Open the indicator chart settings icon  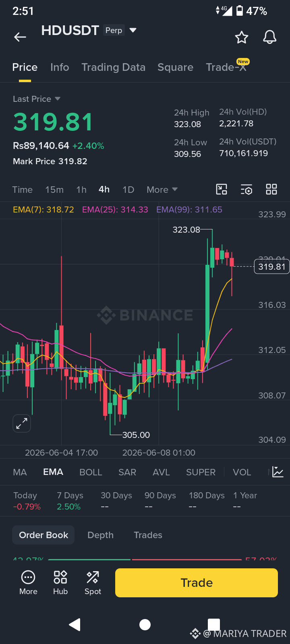tap(278, 472)
